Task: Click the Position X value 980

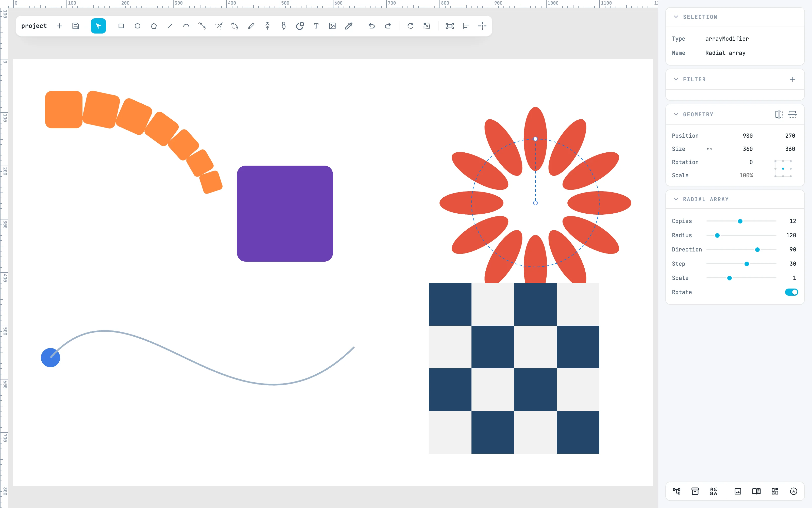Action: 748,136
